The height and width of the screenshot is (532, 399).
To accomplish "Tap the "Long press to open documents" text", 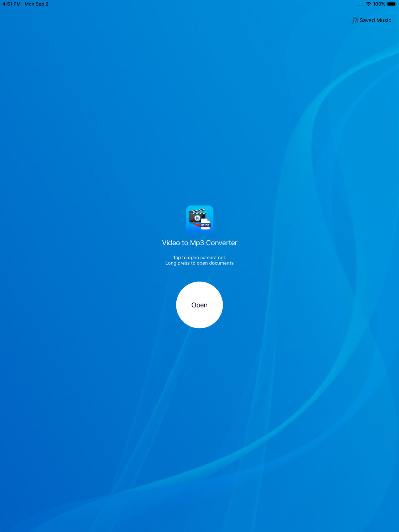I will pyautogui.click(x=199, y=263).
